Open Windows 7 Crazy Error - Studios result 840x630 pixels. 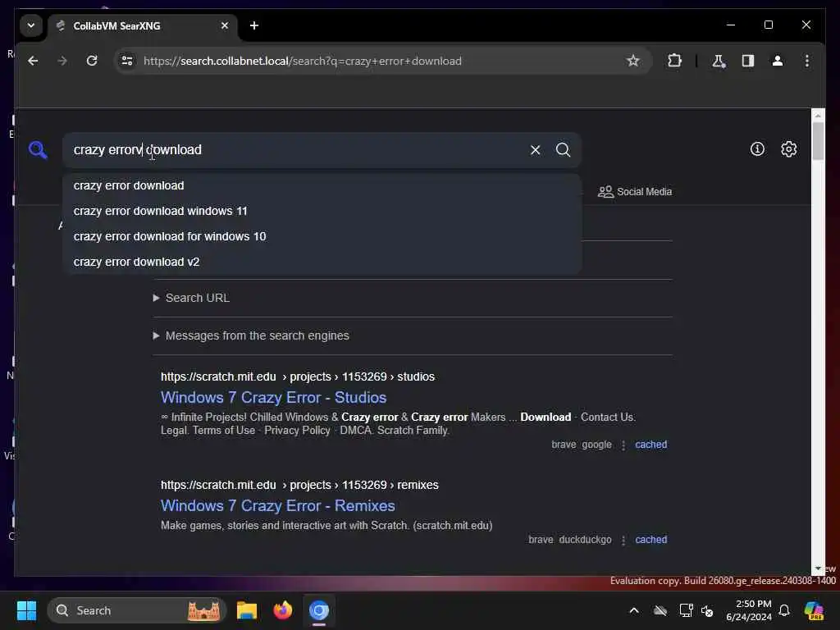273,398
